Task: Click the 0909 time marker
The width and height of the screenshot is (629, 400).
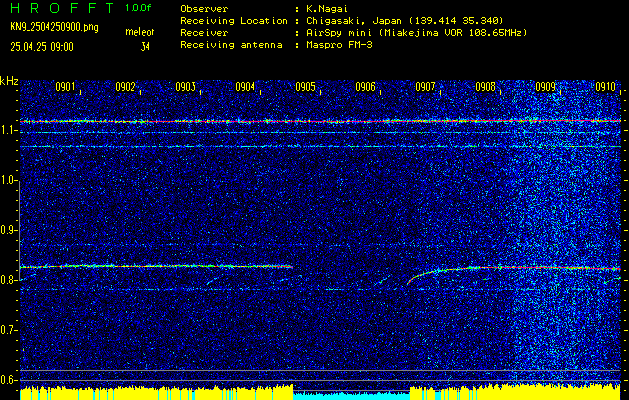Action: point(545,87)
